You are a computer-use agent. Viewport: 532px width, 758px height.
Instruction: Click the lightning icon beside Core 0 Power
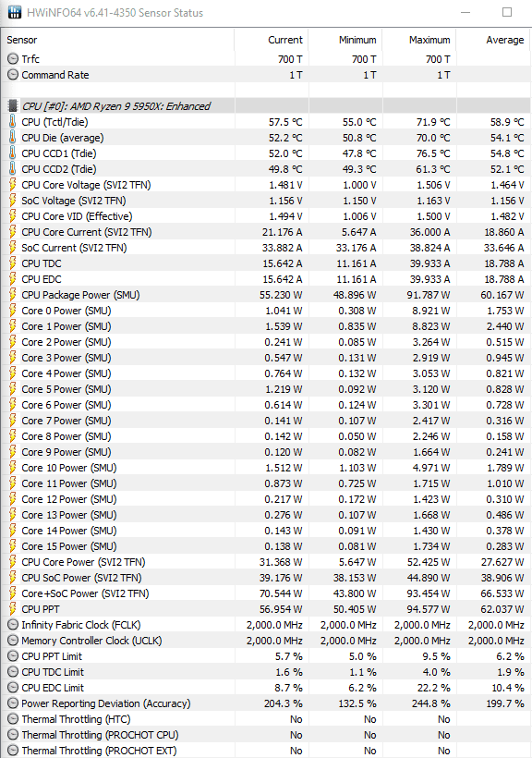[13, 311]
